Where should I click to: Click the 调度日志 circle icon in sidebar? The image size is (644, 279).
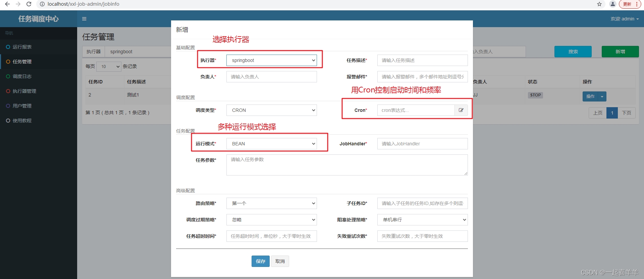coord(8,76)
